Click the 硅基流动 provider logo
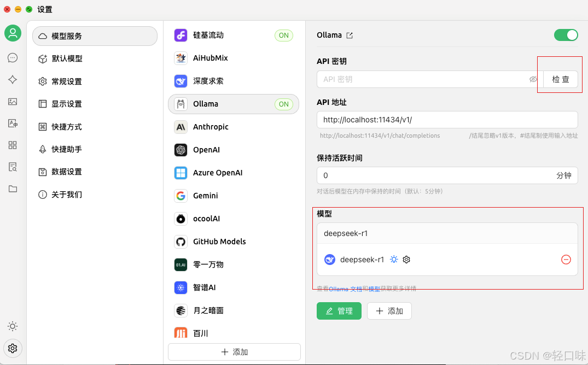The image size is (588, 365). click(x=181, y=35)
